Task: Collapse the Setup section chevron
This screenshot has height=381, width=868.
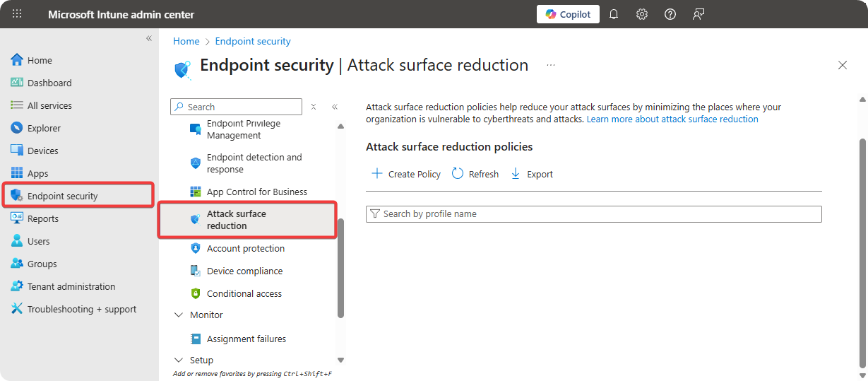Action: [178, 360]
